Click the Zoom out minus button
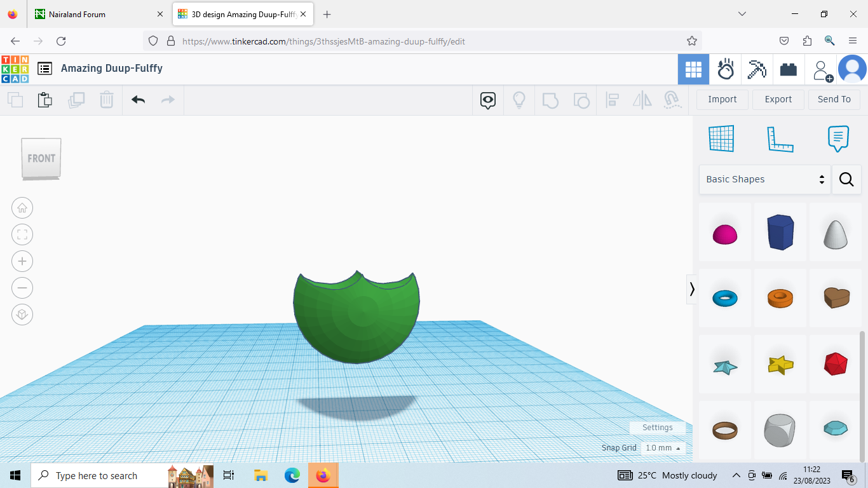The width and height of the screenshot is (868, 488). [22, 288]
